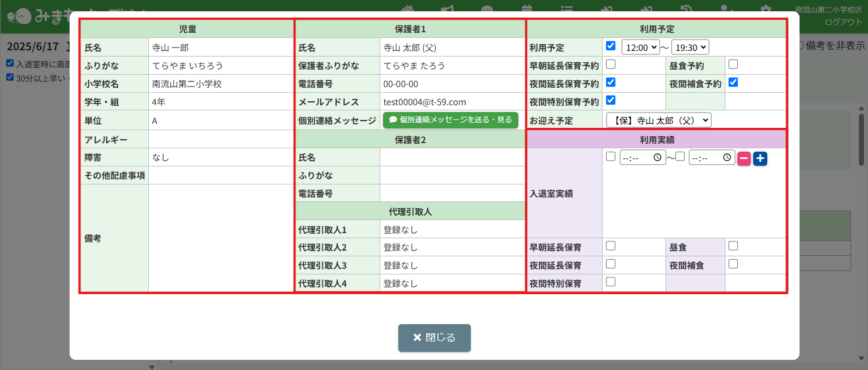This screenshot has height=370, width=868.
Task: Tick the 早朝延長保育 checkbox under 利用実績
Action: click(x=611, y=246)
